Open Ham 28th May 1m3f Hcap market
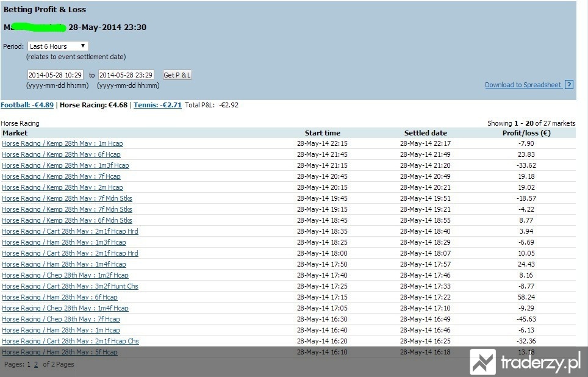Viewport: 588px width, 377px height. pyautogui.click(x=64, y=242)
